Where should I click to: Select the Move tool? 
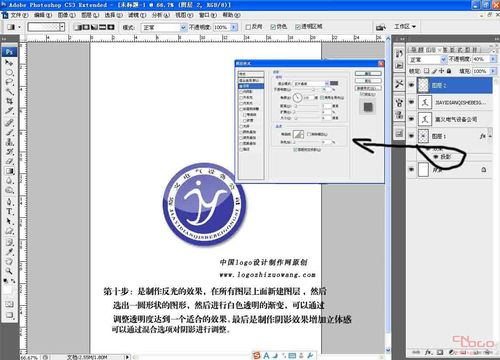point(9,62)
